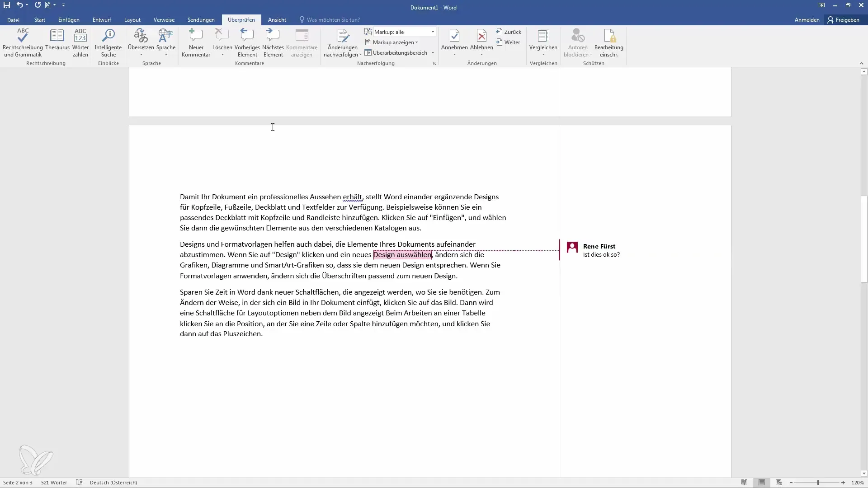The height and width of the screenshot is (488, 868).
Task: Open ribbon display options icon
Action: [821, 5]
